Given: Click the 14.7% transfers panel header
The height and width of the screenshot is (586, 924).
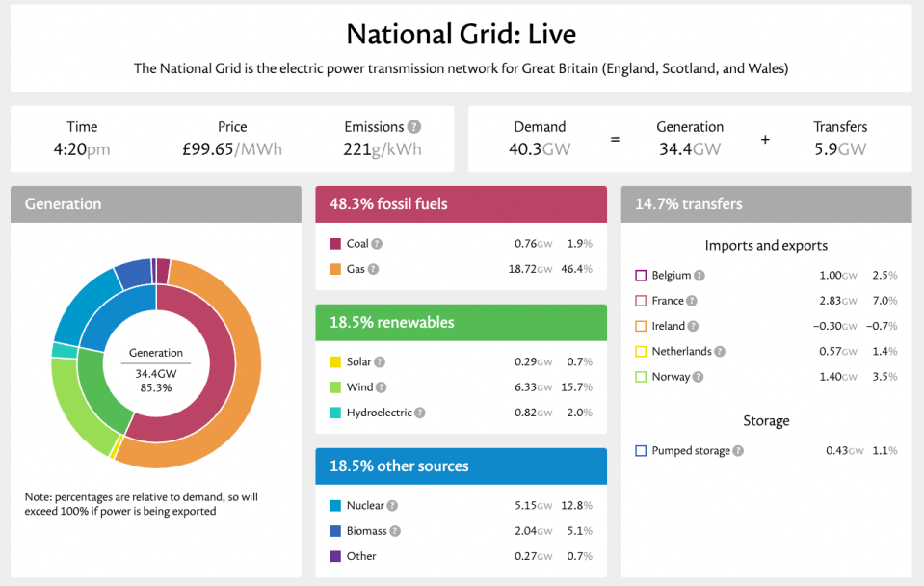Looking at the screenshot, I should click(766, 204).
